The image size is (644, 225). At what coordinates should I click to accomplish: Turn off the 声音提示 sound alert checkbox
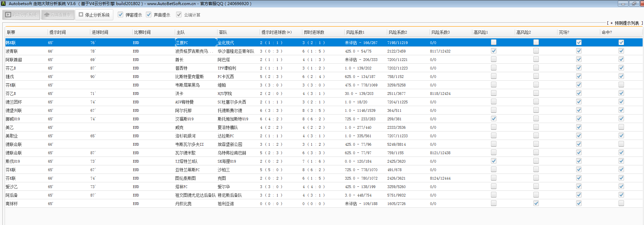click(x=149, y=15)
